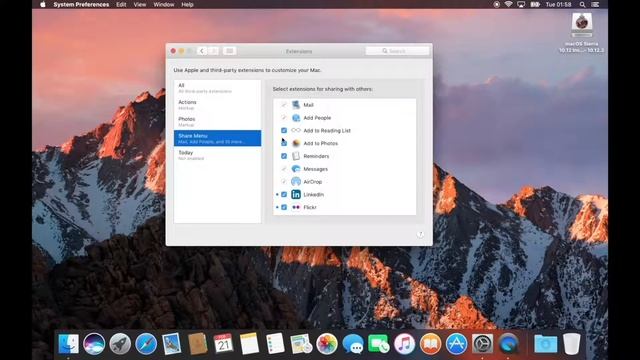Click the AirPlay display icon in menu bar
The width and height of the screenshot is (640, 360).
point(521,4)
